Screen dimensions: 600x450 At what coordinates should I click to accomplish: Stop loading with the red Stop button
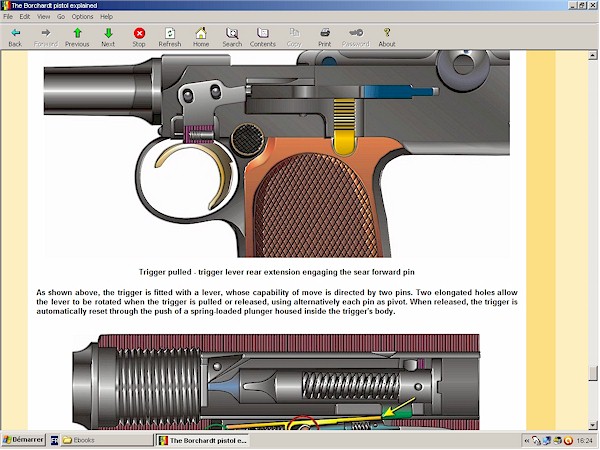click(139, 38)
